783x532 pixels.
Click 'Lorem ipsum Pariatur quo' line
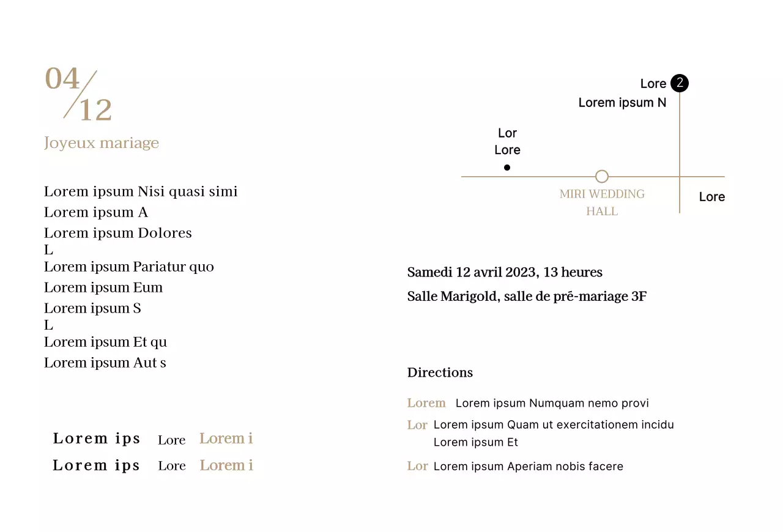129,267
